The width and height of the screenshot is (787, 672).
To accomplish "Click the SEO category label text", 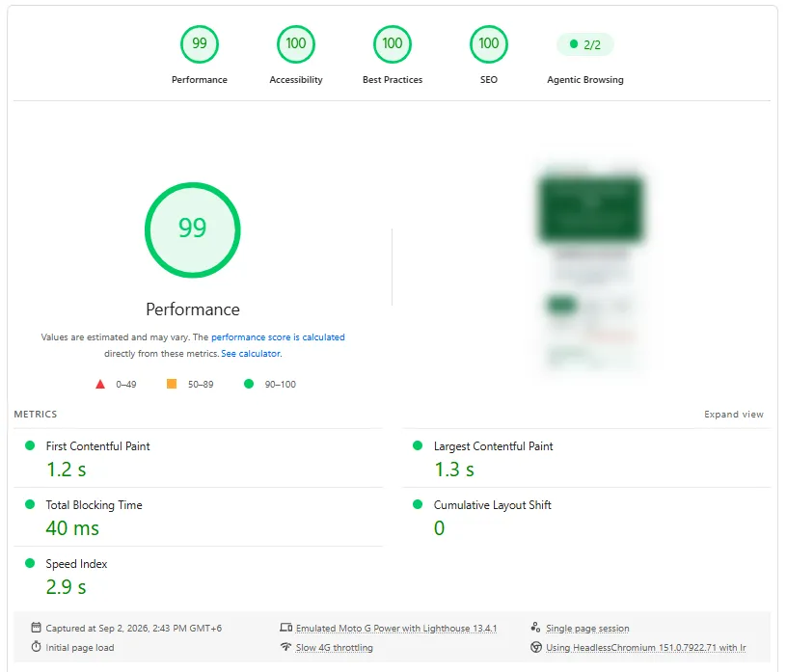I will point(489,80).
